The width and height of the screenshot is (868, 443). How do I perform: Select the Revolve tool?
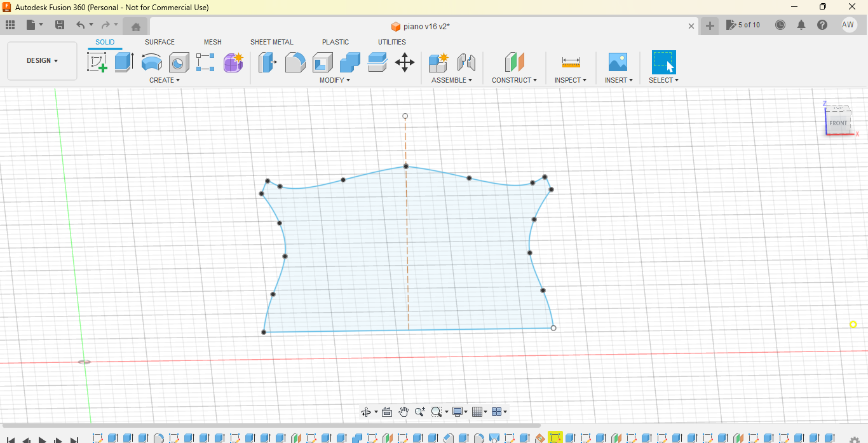pos(151,62)
